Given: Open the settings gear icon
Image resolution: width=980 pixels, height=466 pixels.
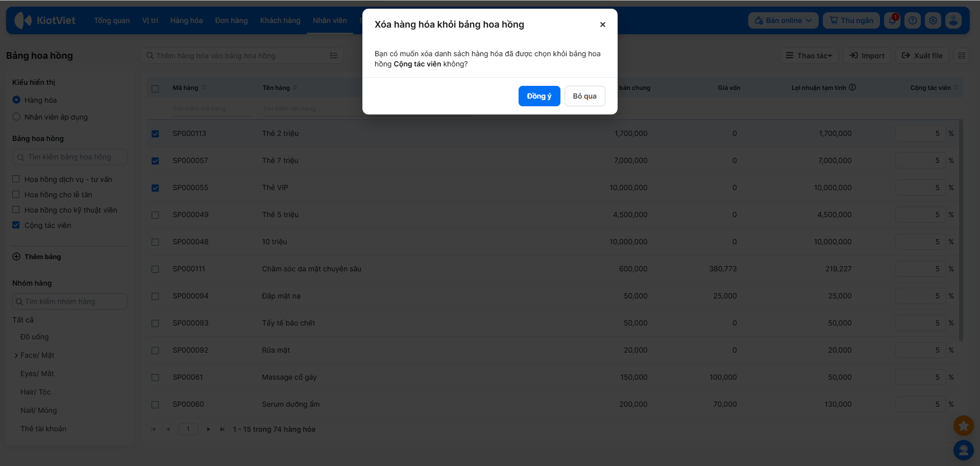Looking at the screenshot, I should point(933,20).
